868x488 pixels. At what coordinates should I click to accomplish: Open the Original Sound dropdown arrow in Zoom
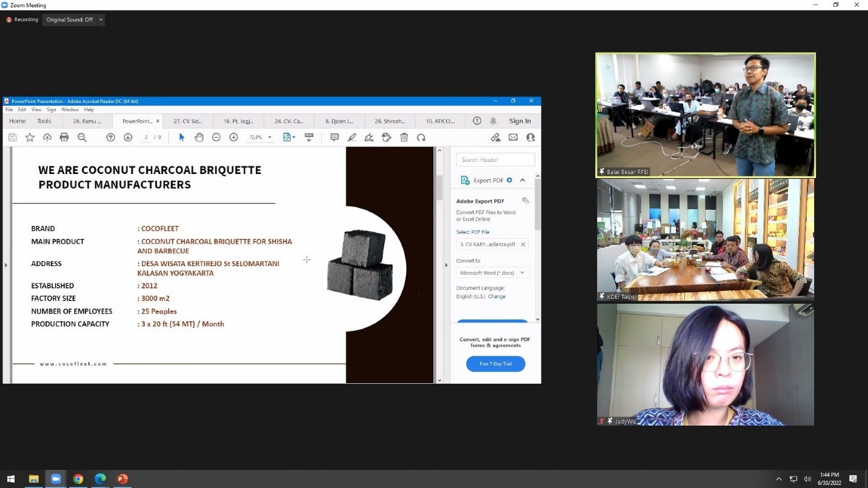101,20
